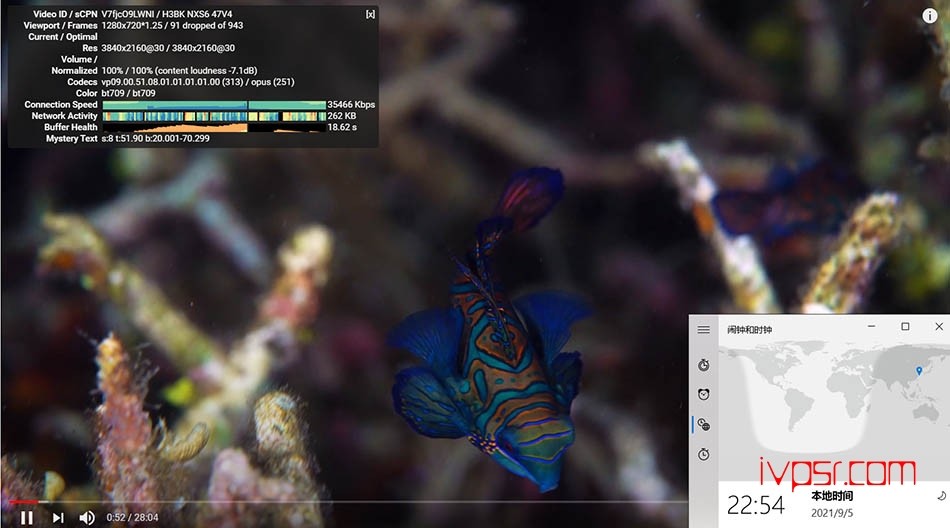This screenshot has height=528, width=950.
Task: Close the clock app window
Action: (939, 326)
